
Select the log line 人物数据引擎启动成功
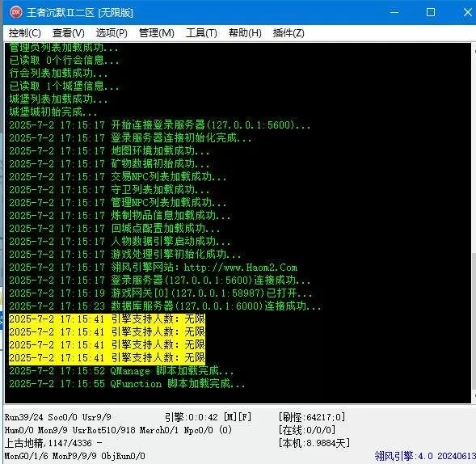click(x=120, y=242)
